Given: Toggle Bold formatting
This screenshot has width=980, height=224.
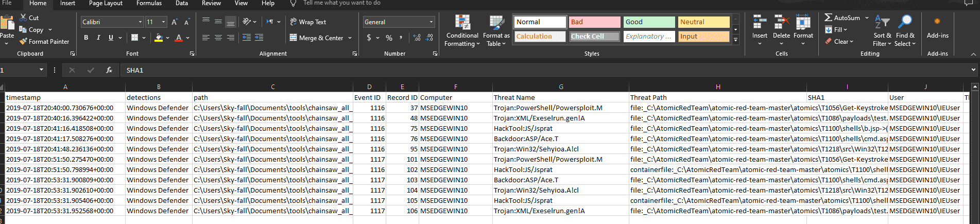Looking at the screenshot, I should tap(86, 38).
